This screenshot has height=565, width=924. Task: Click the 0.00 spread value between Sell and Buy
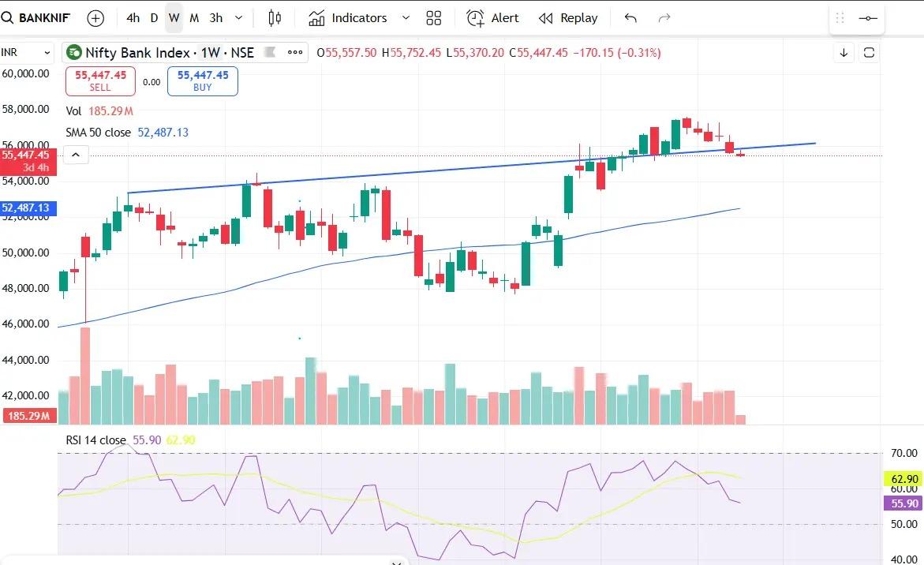(152, 82)
